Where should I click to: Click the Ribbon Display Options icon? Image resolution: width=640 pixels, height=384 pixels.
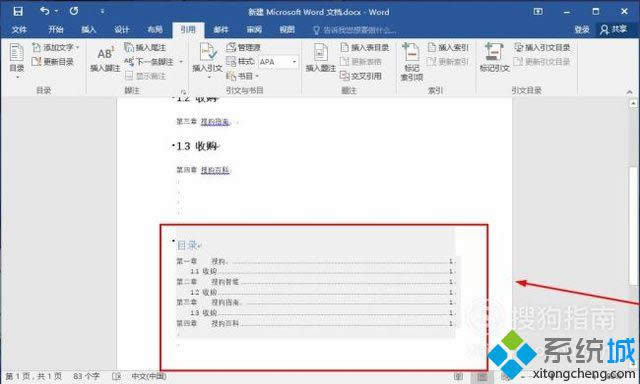click(x=538, y=11)
